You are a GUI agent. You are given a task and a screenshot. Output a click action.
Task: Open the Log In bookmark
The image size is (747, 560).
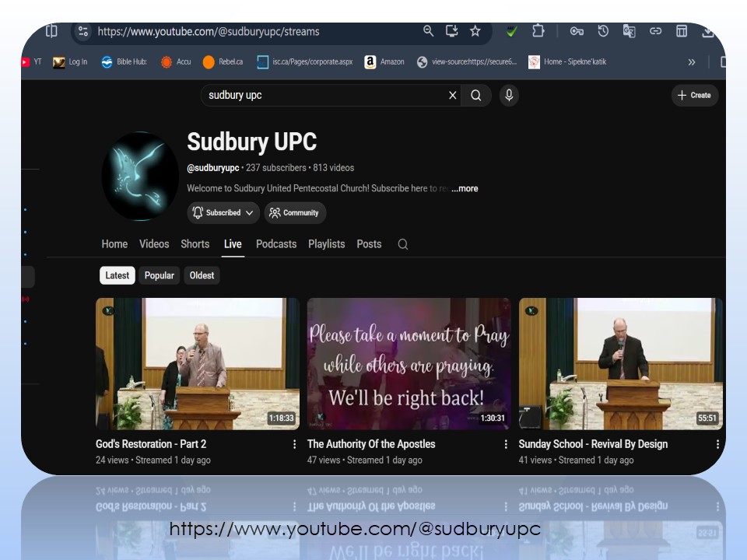70,62
